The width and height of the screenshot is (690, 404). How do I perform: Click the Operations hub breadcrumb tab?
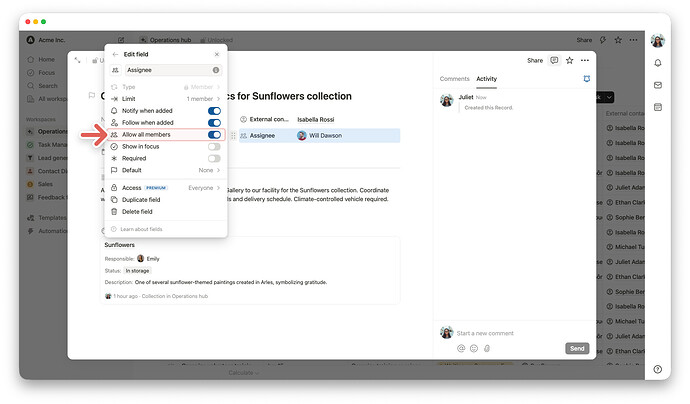[166, 40]
